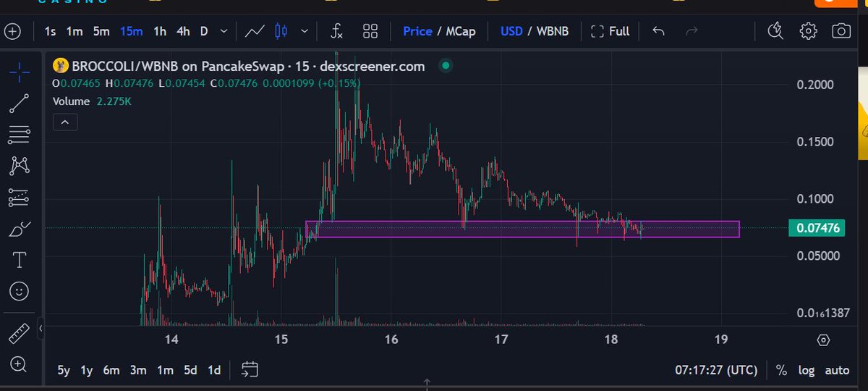Select the purple rectangle support zone
This screenshot has width=868, height=391.
(522, 229)
